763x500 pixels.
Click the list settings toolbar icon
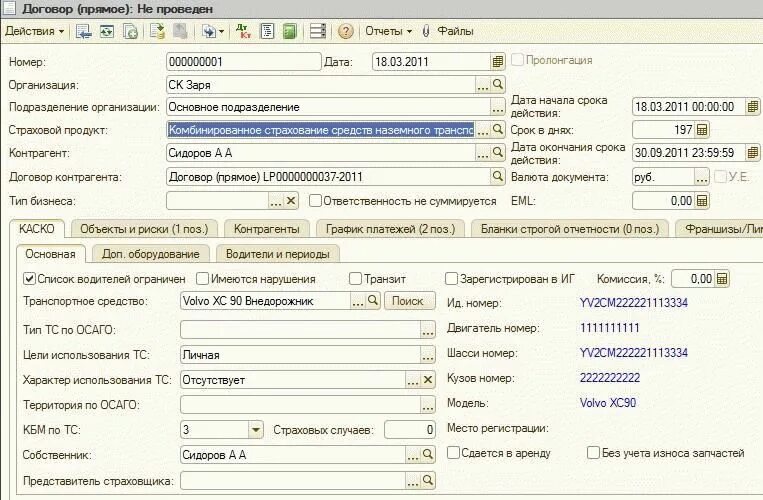[x=318, y=32]
